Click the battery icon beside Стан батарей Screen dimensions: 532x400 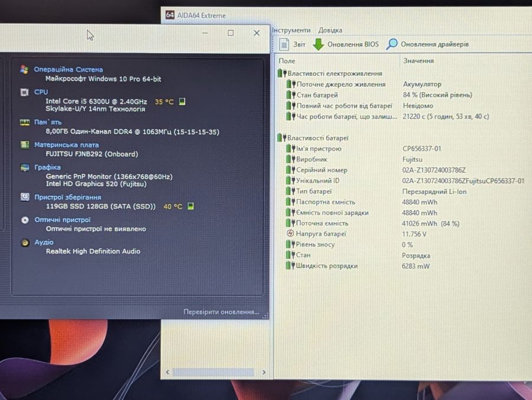(x=291, y=95)
